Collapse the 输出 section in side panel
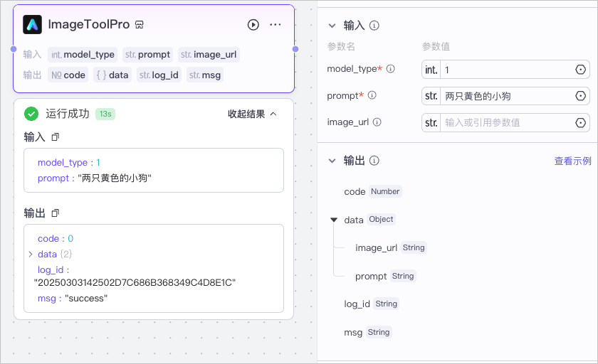The image size is (598, 364). 332,161
